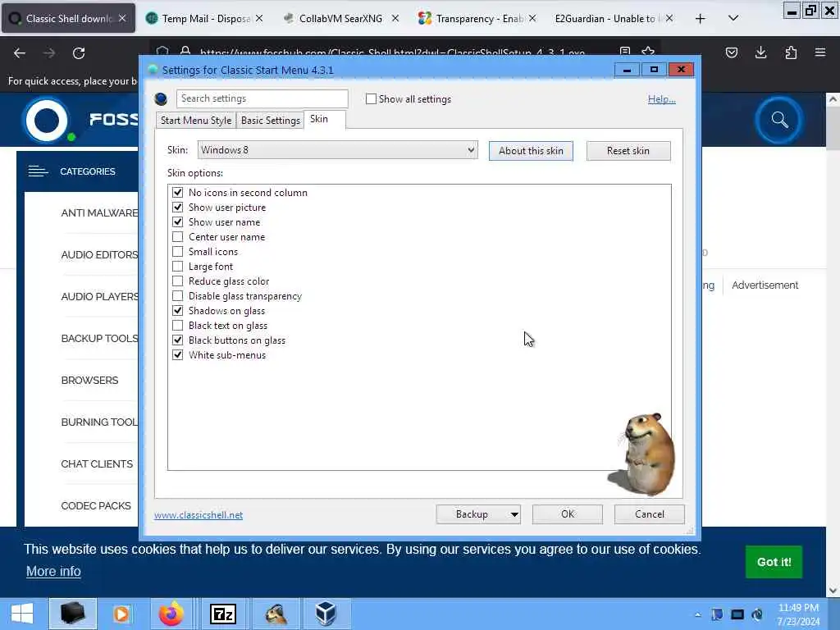Open Anti Malware category
Viewport: 840px width, 630px height.
pyautogui.click(x=99, y=213)
